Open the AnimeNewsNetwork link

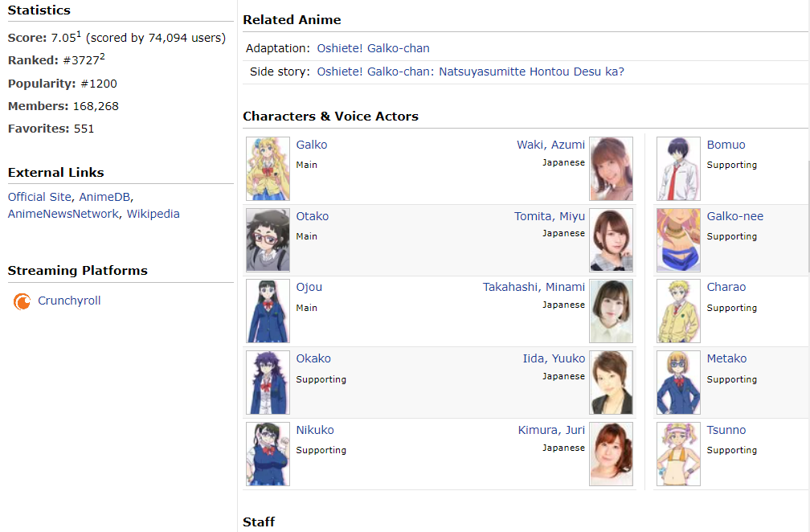pyautogui.click(x=63, y=215)
